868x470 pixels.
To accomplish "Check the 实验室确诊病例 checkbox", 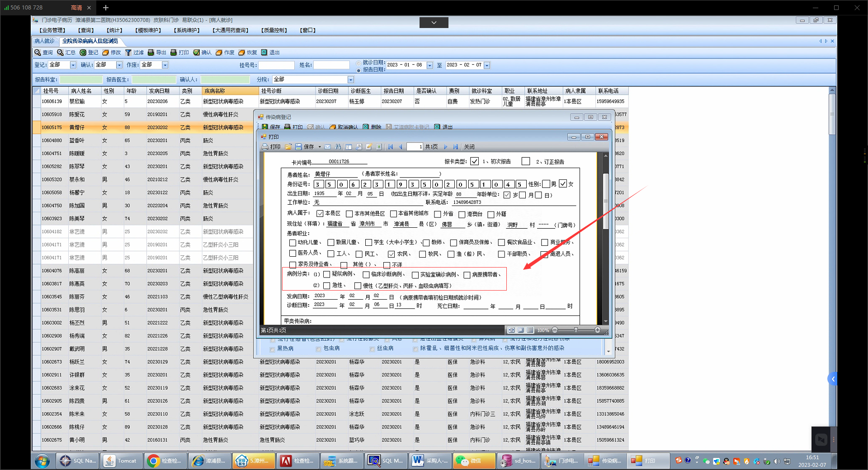I will pos(415,275).
